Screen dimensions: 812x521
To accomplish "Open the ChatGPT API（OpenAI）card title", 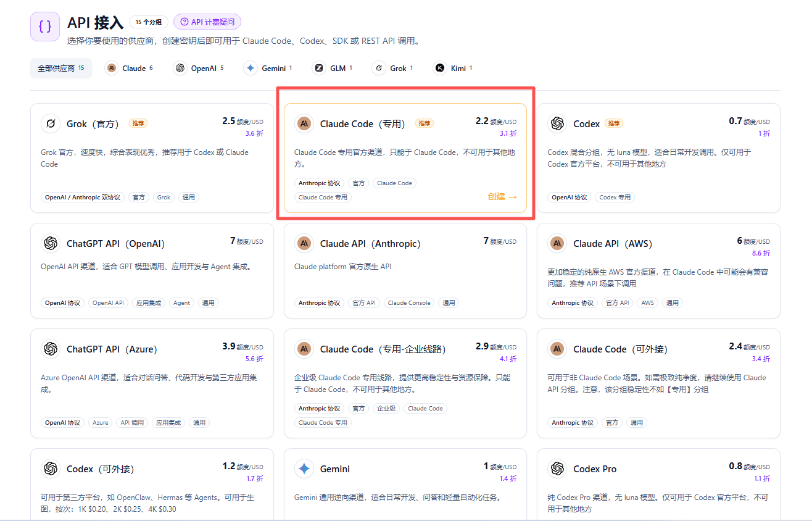I will [x=116, y=244].
